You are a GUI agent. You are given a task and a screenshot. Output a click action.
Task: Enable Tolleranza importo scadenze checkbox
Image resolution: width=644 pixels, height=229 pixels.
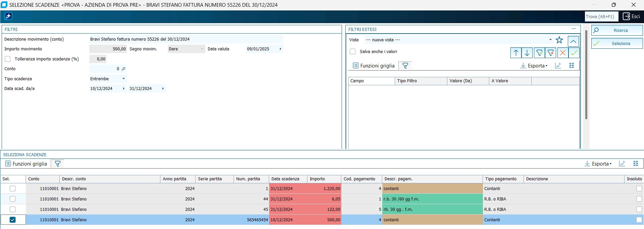coord(8,59)
